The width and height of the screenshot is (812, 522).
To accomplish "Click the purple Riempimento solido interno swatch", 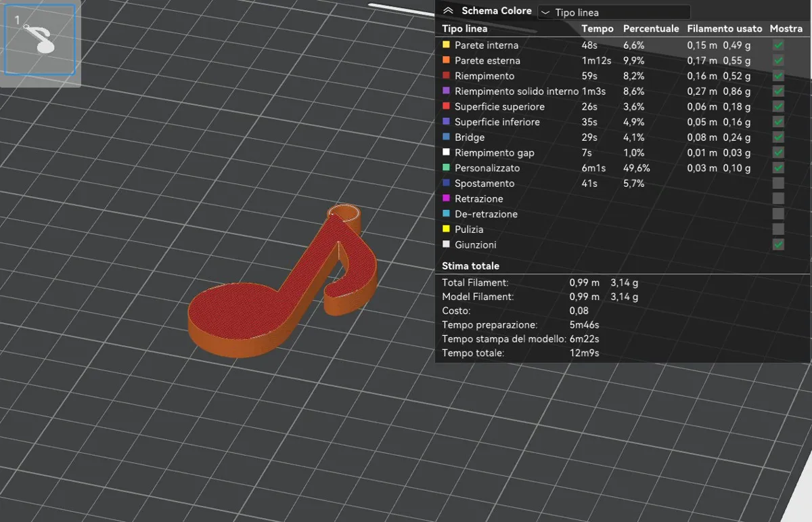I will [446, 91].
